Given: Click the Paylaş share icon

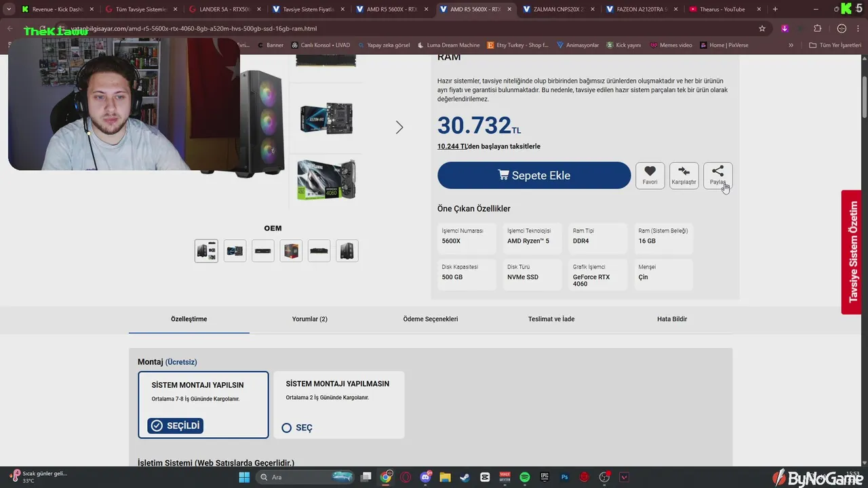Looking at the screenshot, I should [717, 171].
